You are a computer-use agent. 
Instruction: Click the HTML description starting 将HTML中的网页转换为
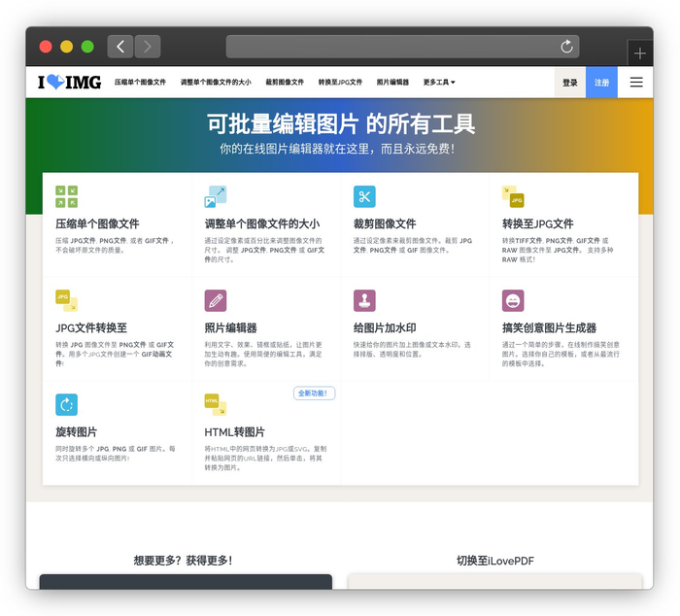[265, 458]
